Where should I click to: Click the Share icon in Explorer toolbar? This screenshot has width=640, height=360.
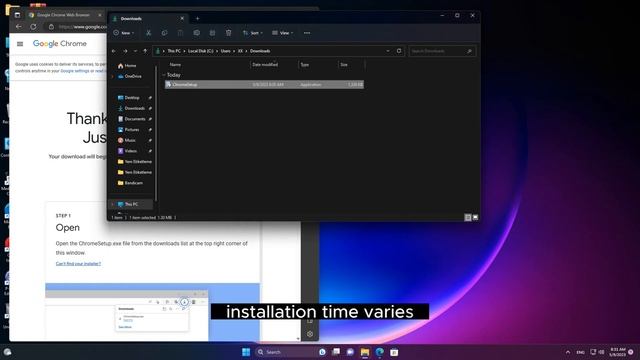212,33
